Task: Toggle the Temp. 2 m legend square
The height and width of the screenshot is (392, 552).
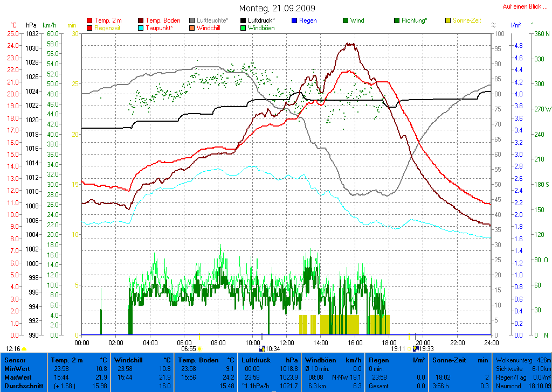Action: click(89, 21)
